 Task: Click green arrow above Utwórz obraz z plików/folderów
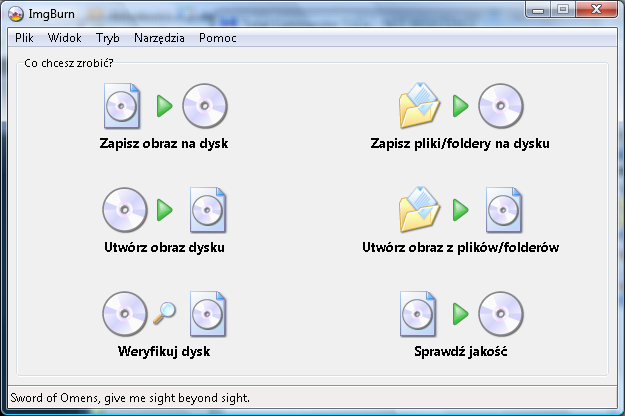point(460,210)
